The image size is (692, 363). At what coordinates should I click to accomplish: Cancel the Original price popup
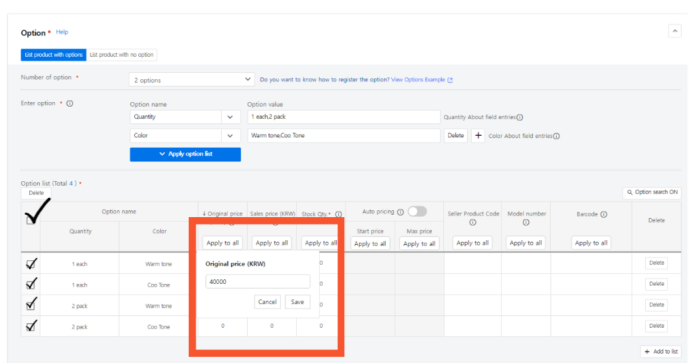[x=267, y=302]
